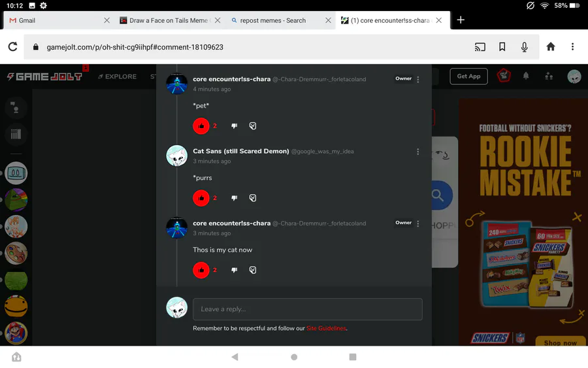Image resolution: width=588 pixels, height=368 pixels.
Task: Open the Game Jolt quests shield icon
Action: (x=504, y=76)
